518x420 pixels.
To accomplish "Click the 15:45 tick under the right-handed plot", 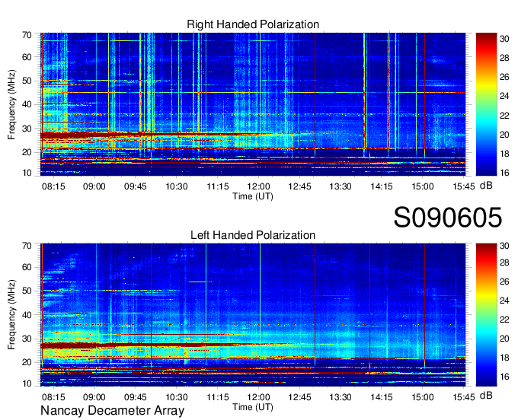I will click(x=464, y=186).
